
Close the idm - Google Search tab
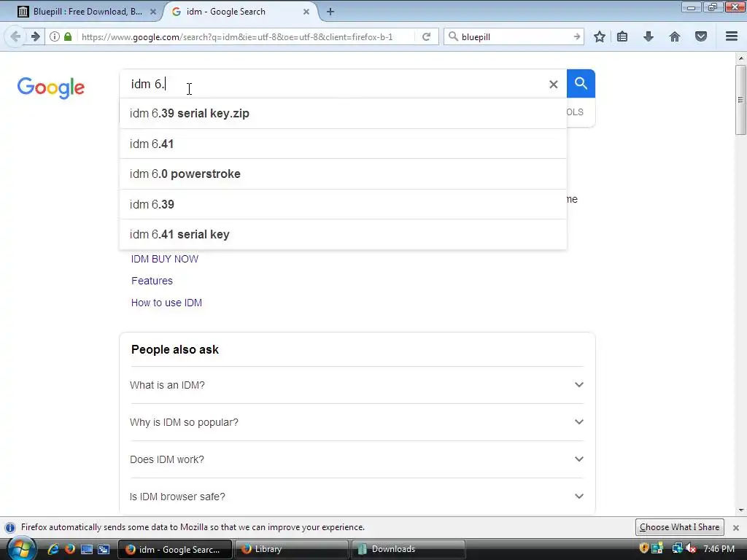click(306, 12)
